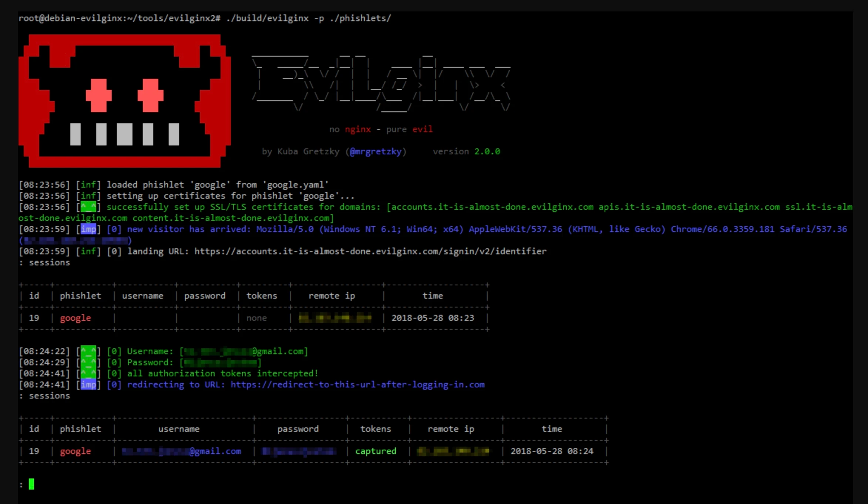Screen dimensions: 868x504
Task: Select captured tokens status in sessions table
Action: (376, 451)
